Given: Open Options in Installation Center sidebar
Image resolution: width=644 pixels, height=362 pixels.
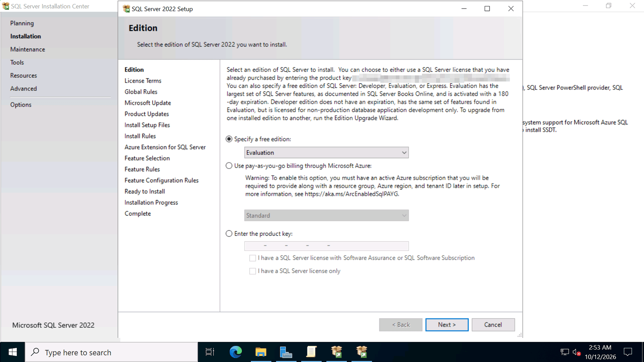Looking at the screenshot, I should 21,105.
